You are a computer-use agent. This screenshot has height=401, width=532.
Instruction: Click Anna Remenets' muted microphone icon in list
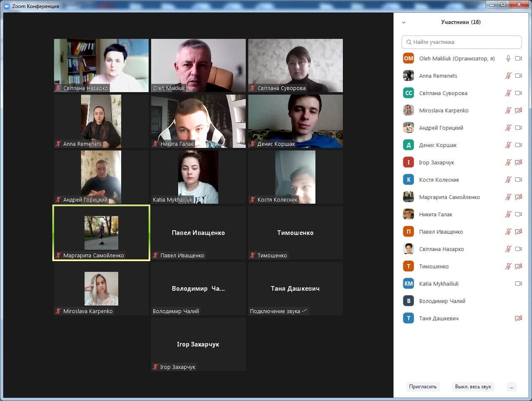[508, 76]
